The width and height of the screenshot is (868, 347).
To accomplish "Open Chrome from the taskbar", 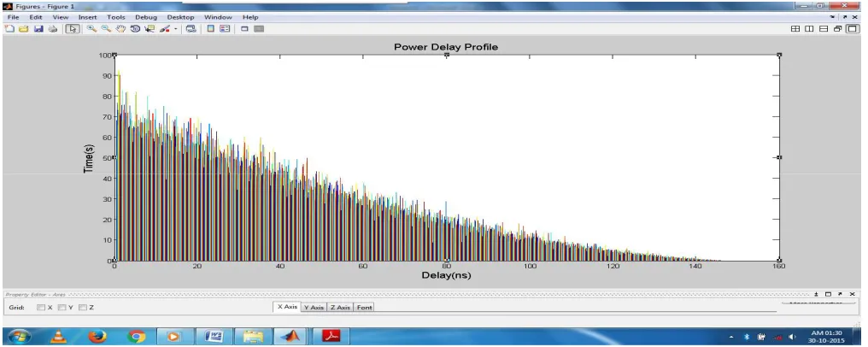I will pos(136,336).
